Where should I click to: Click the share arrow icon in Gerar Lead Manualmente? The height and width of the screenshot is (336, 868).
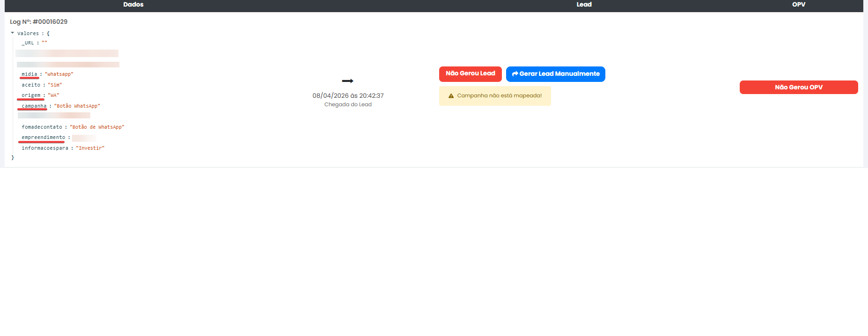(515, 74)
